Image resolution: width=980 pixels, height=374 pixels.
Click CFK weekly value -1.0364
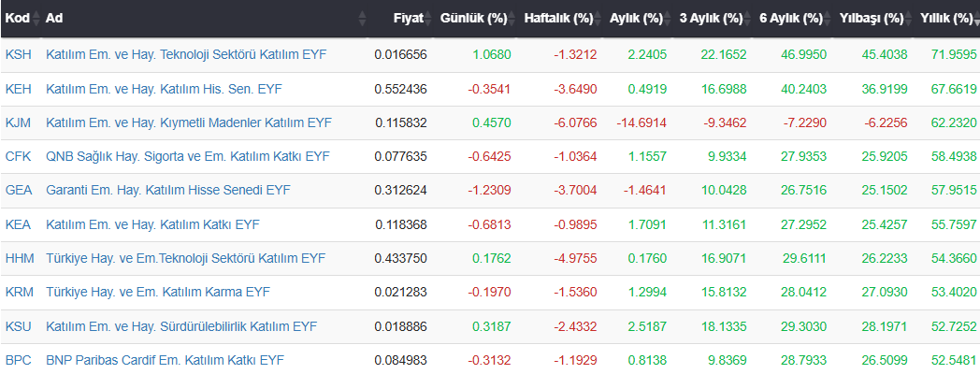pos(575,156)
